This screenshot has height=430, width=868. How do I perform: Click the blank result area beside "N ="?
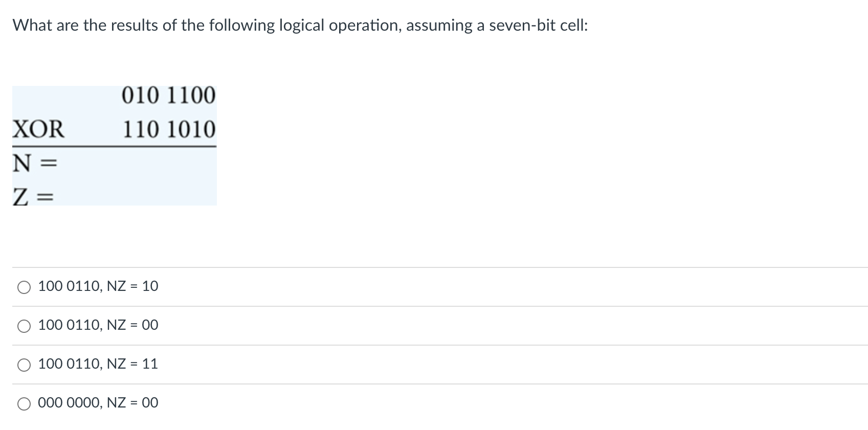137,164
